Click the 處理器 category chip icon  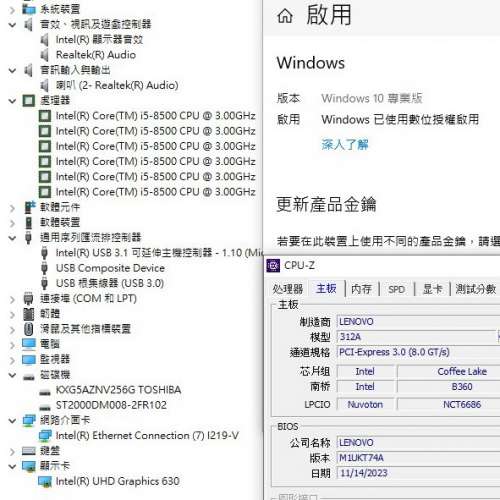pyautogui.click(x=29, y=100)
